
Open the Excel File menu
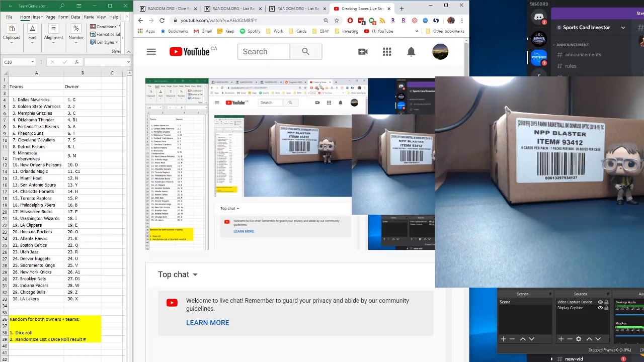pyautogui.click(x=9, y=17)
